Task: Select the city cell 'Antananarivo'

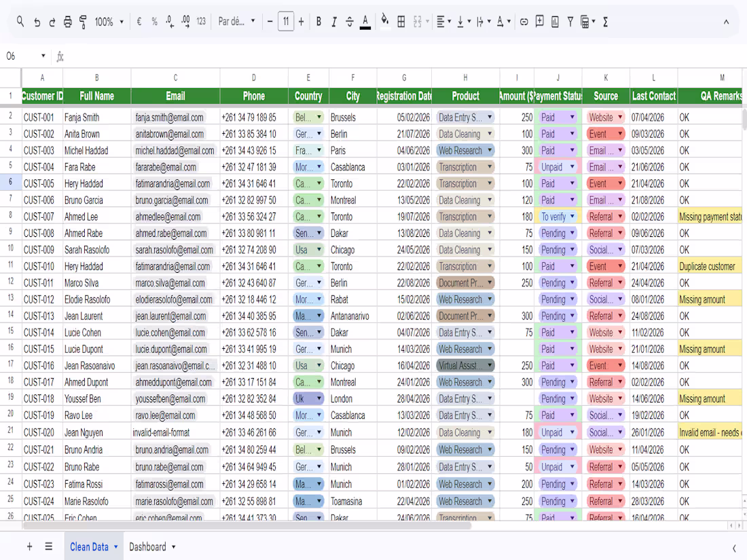Action: tap(352, 316)
